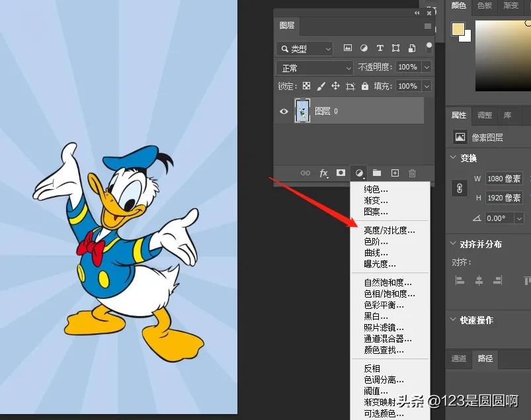Create a new layer group folder
The image size is (531, 420).
click(x=377, y=173)
